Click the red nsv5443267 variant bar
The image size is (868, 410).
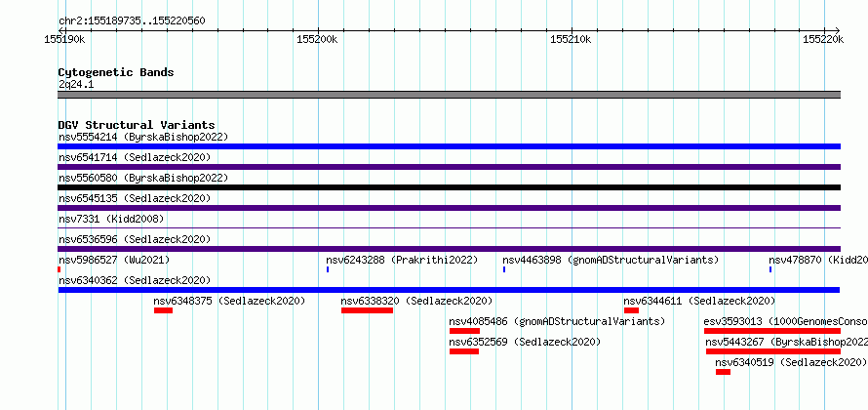click(x=773, y=351)
